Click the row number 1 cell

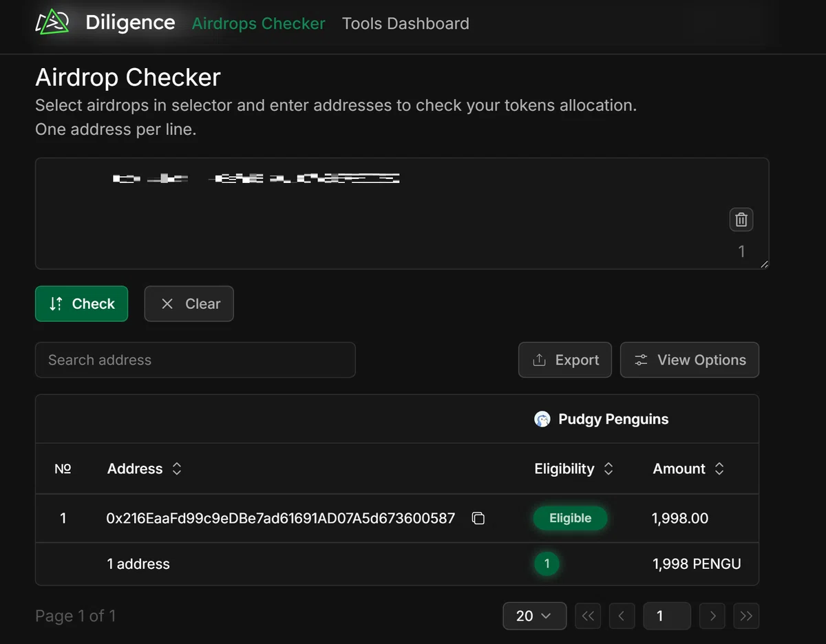(x=63, y=518)
